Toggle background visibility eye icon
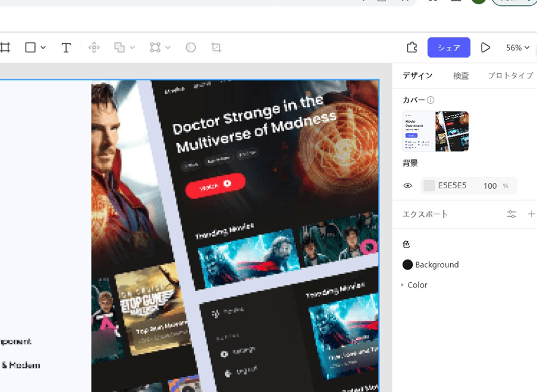This screenshot has width=537, height=392. [407, 186]
